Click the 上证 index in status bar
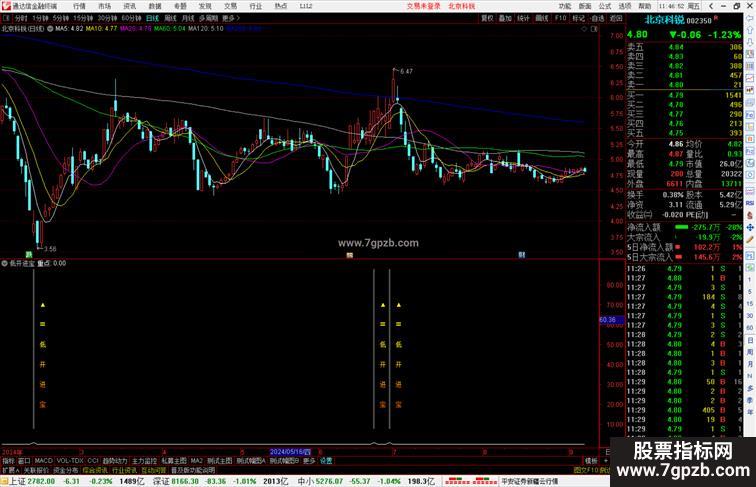The width and height of the screenshot is (756, 487). pos(18,481)
